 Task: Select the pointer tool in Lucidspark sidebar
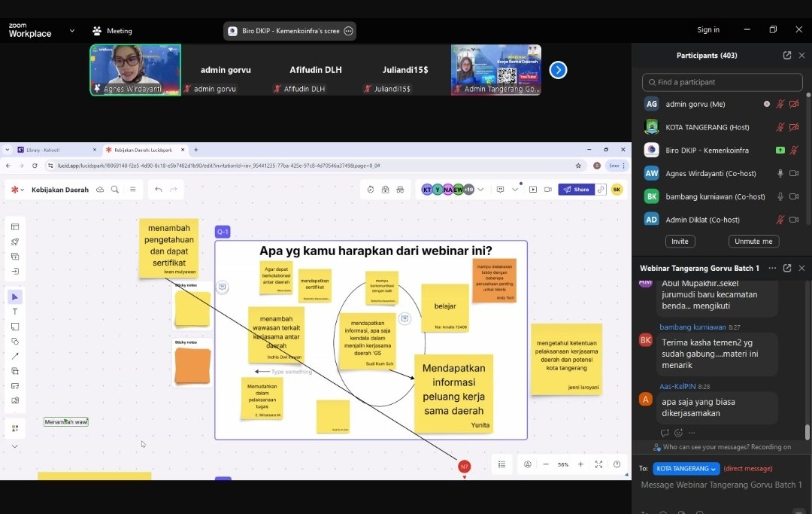coord(15,297)
